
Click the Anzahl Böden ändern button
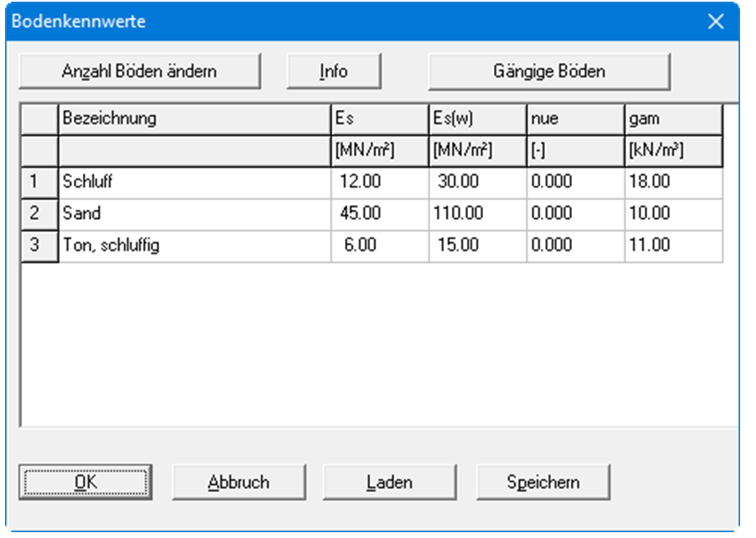point(139,71)
